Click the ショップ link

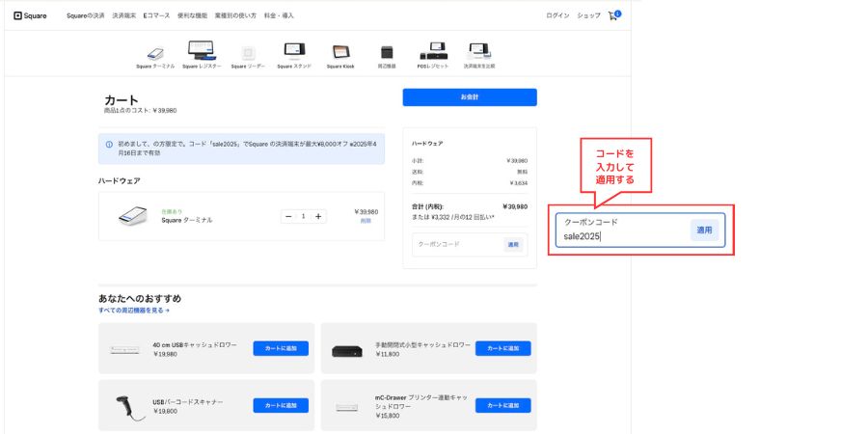(x=588, y=16)
